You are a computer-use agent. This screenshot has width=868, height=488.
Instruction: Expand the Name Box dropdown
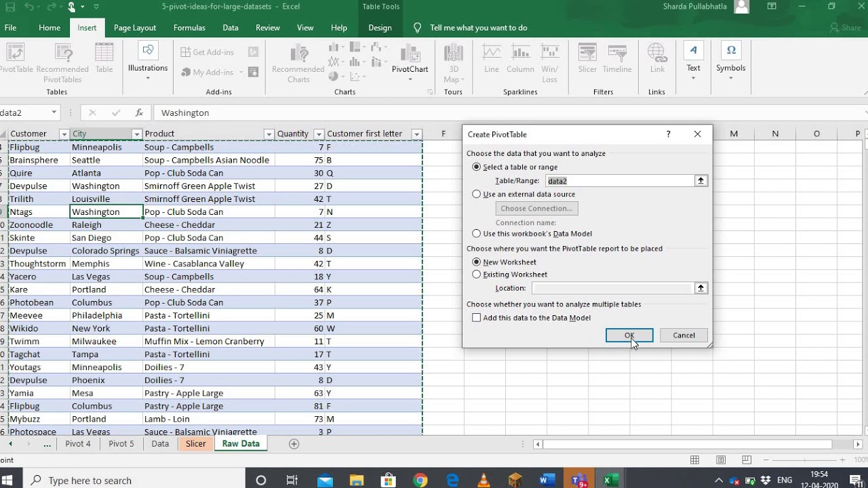[x=54, y=113]
